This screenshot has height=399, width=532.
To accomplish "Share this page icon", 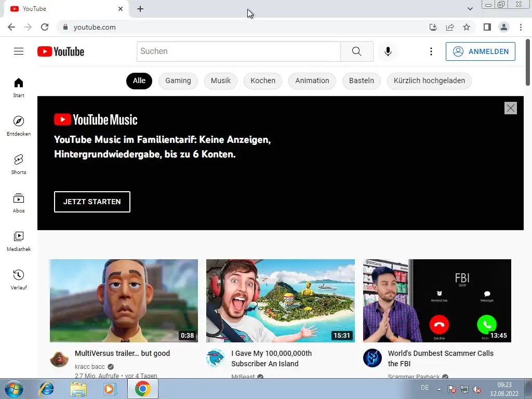I will [450, 27].
